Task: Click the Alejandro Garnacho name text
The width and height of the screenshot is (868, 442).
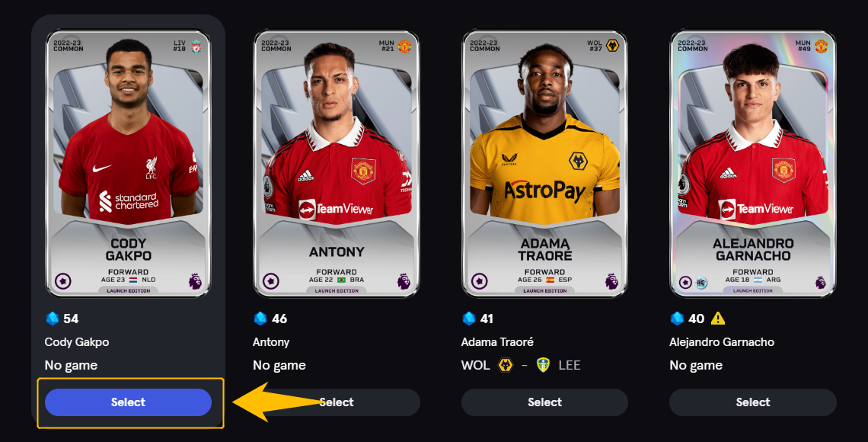Action: coord(722,342)
